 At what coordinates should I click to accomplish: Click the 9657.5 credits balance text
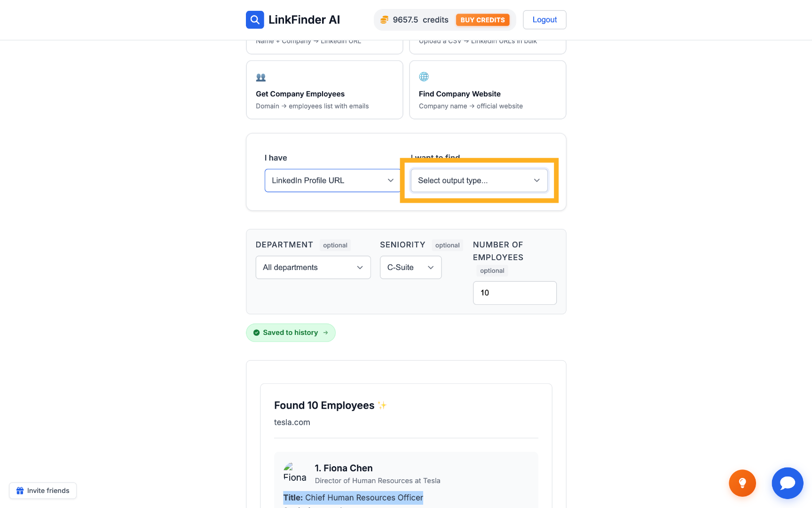(421, 20)
